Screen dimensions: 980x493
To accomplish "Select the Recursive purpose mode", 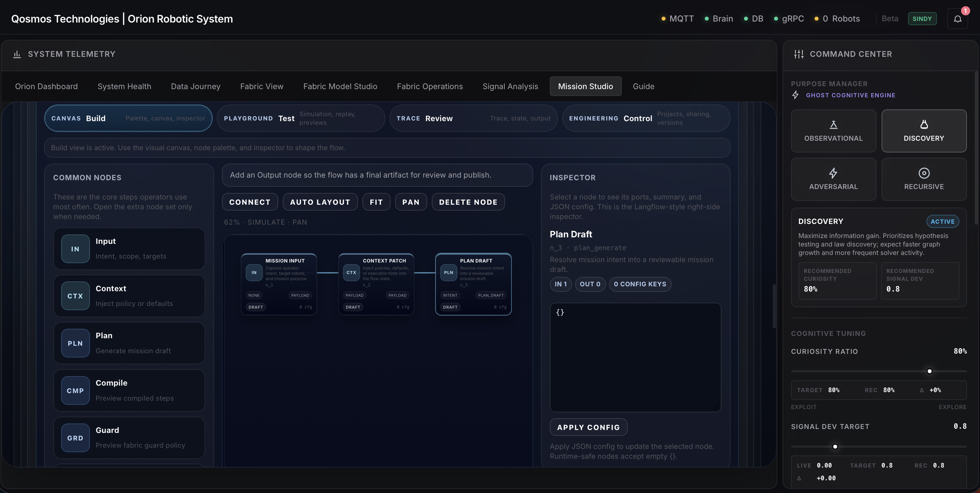I will (x=924, y=179).
